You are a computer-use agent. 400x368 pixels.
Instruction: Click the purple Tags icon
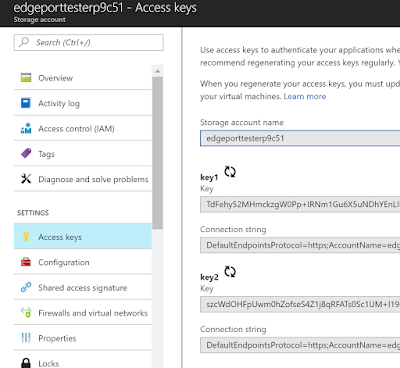(x=26, y=153)
